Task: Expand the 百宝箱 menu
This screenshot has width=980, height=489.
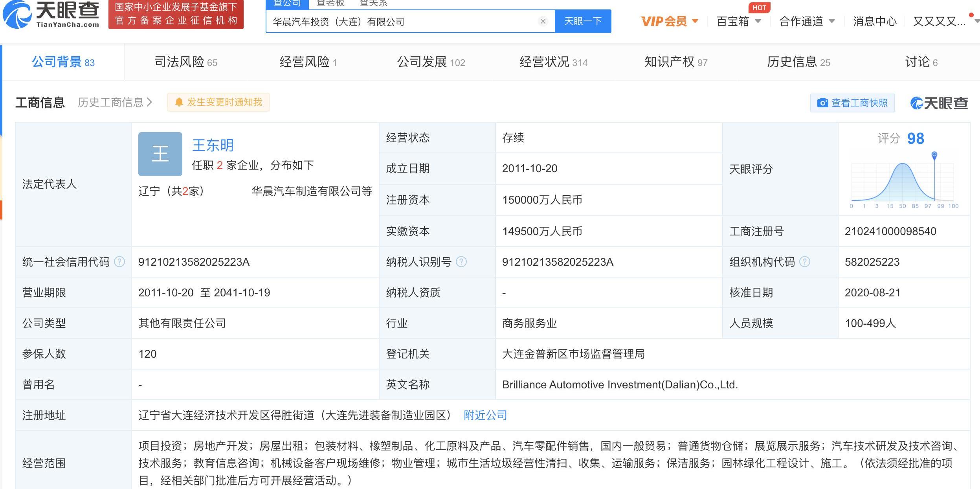Action: [739, 21]
